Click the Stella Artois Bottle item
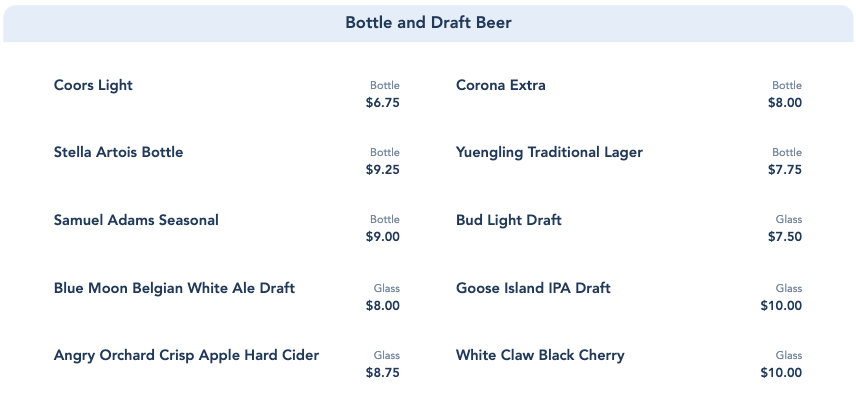Viewport: 856px width, 413px height. point(119,153)
